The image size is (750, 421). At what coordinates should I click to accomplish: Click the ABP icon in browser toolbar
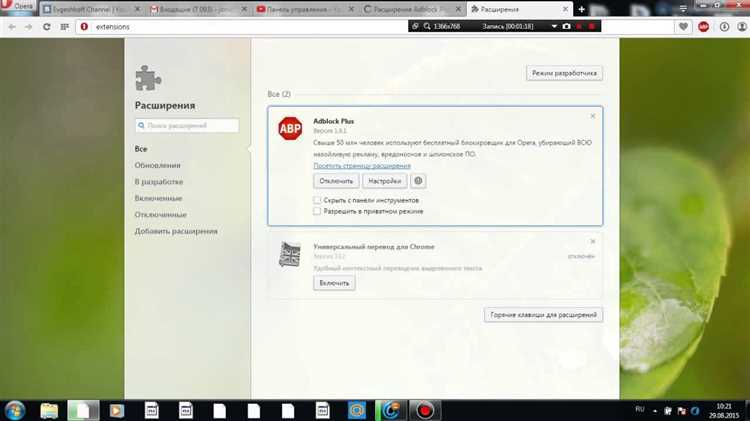tap(704, 27)
